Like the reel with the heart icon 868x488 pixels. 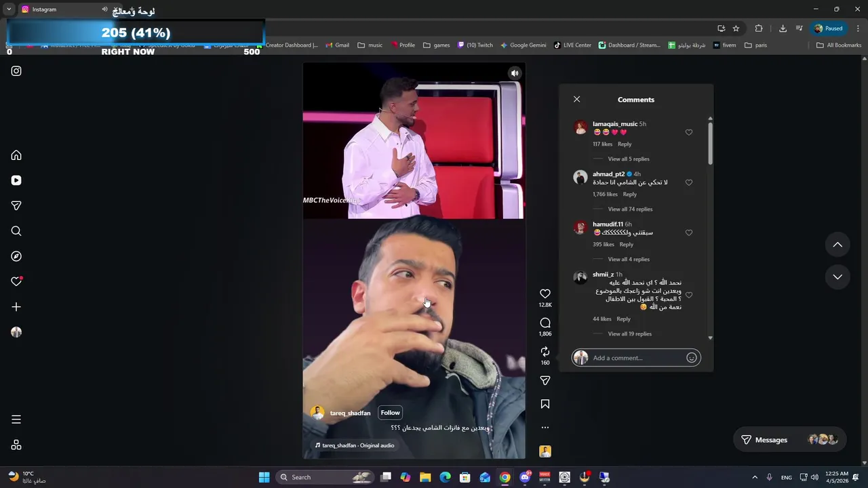click(x=545, y=293)
